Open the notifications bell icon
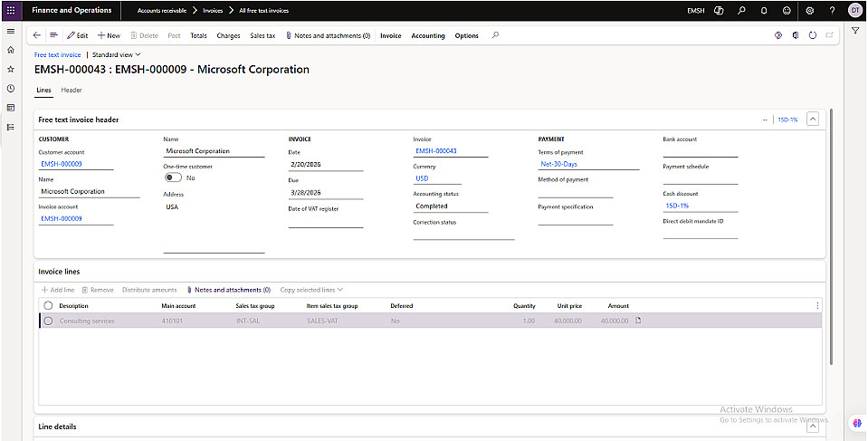This screenshot has height=441, width=868. pos(763,10)
